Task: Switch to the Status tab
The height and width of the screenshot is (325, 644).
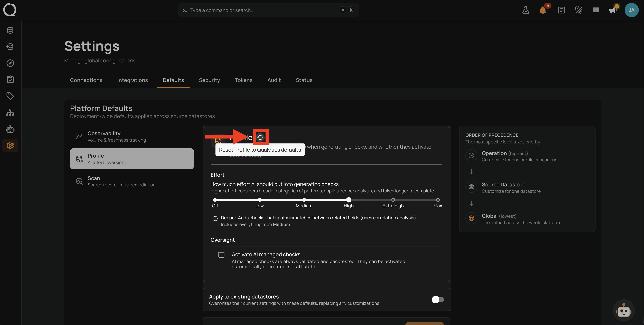Action: click(304, 80)
